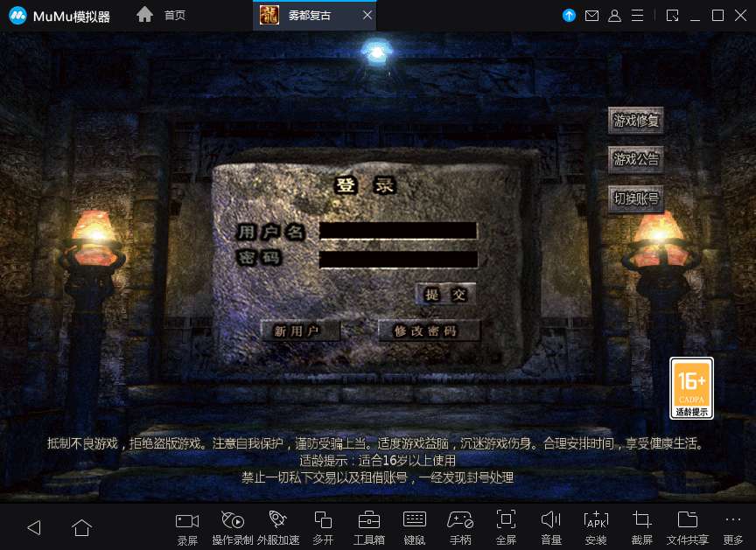Viewport: 756px width, 550px height.
Task: Open the user account menu
Action: pos(615,15)
